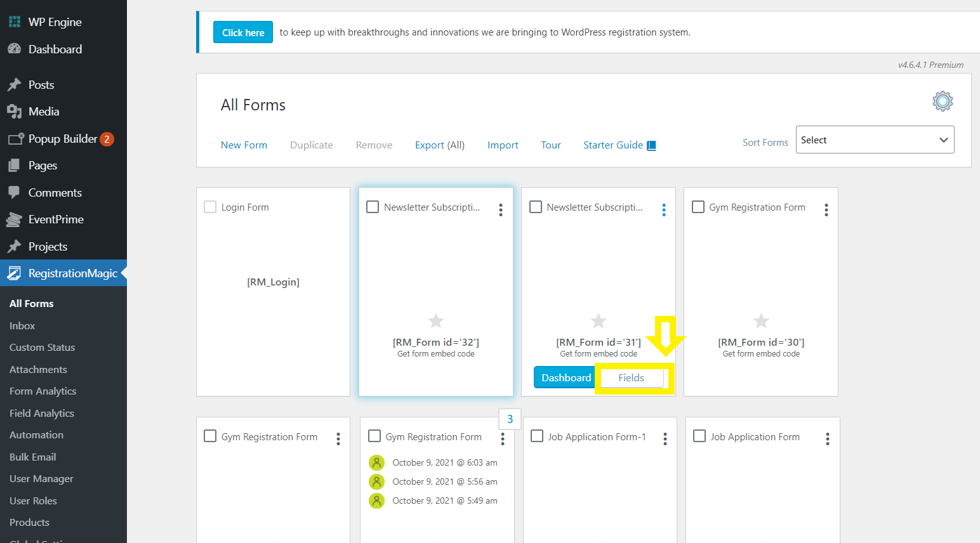The height and width of the screenshot is (543, 980).
Task: Click the Starter Guide book icon
Action: pyautogui.click(x=651, y=145)
